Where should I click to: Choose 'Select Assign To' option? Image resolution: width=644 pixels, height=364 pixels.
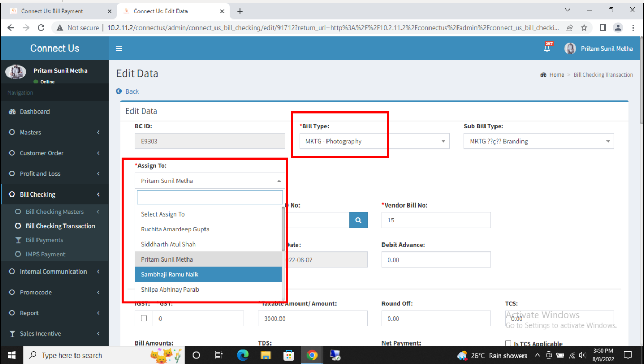pos(208,214)
